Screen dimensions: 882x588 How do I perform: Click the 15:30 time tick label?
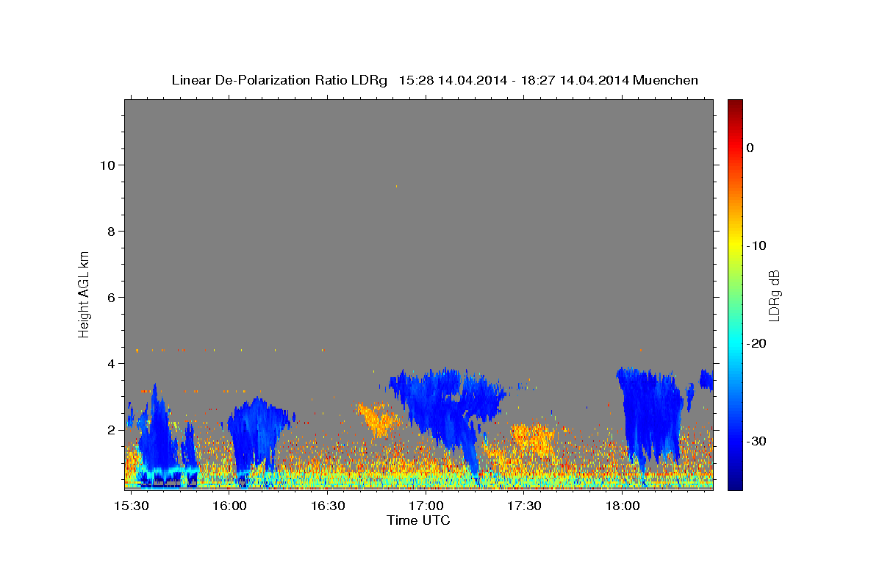tap(132, 506)
